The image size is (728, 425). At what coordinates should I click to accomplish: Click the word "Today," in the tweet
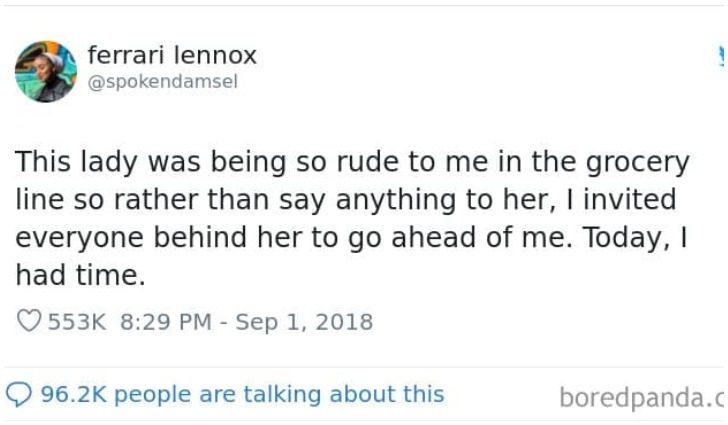[x=627, y=238]
